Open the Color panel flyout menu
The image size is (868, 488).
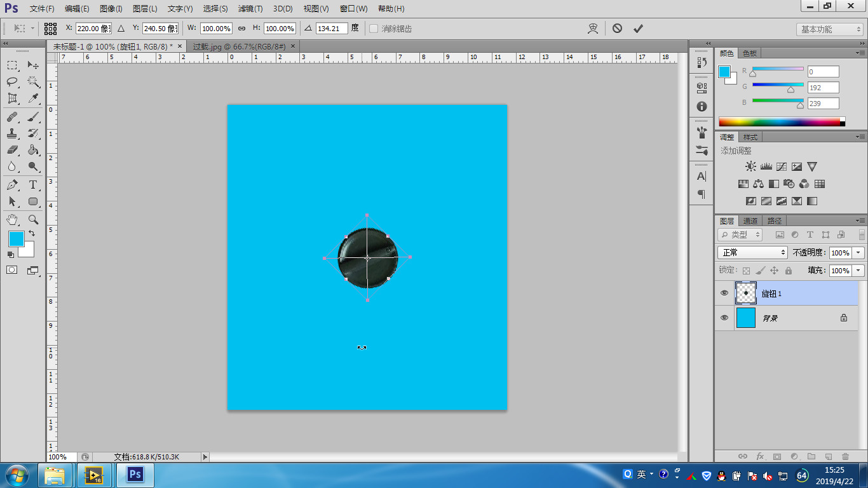[860, 53]
